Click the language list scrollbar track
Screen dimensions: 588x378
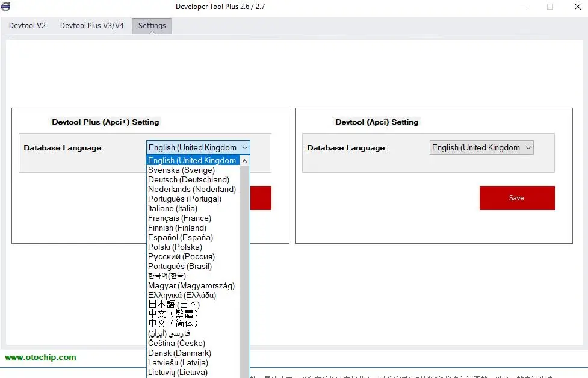point(244,270)
